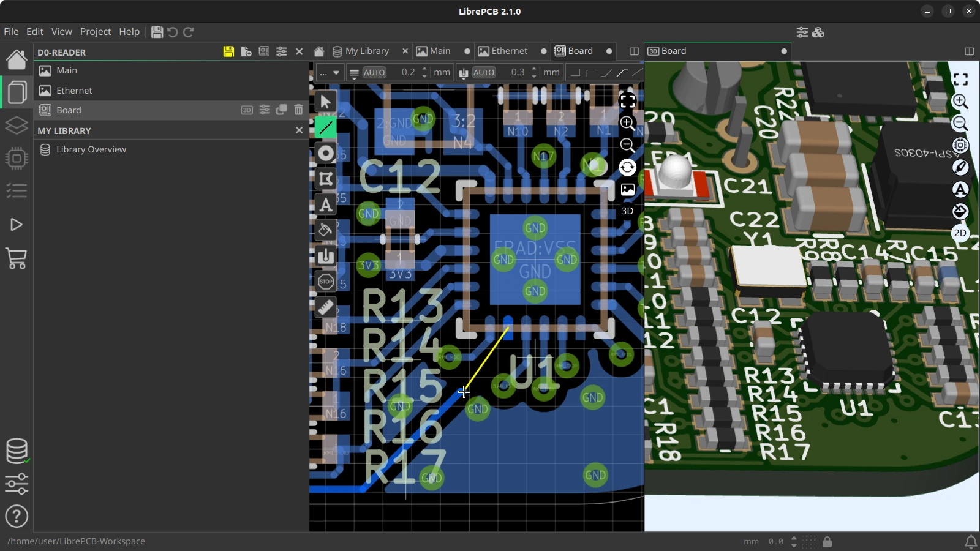Screen dimensions: 980x551
Task: Adjust the grid interval stepper in status bar
Action: (x=794, y=541)
